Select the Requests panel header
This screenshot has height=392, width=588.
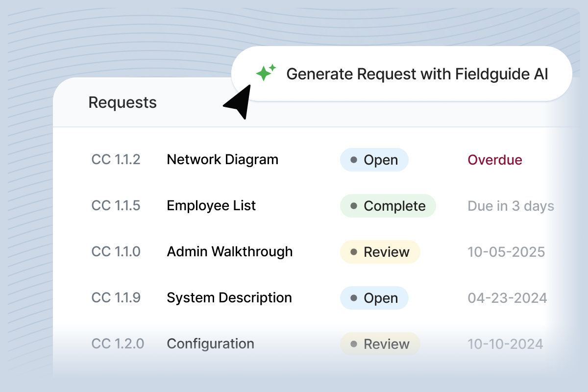click(x=122, y=102)
